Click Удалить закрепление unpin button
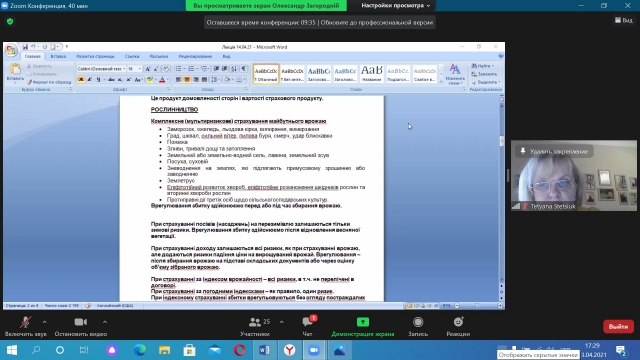This screenshot has height=360, width=640. pyautogui.click(x=554, y=151)
